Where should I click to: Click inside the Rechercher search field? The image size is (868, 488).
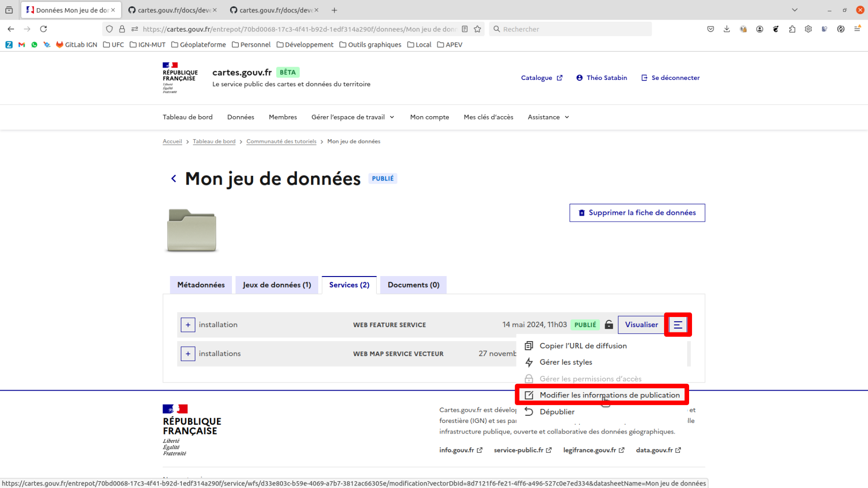[569, 29]
